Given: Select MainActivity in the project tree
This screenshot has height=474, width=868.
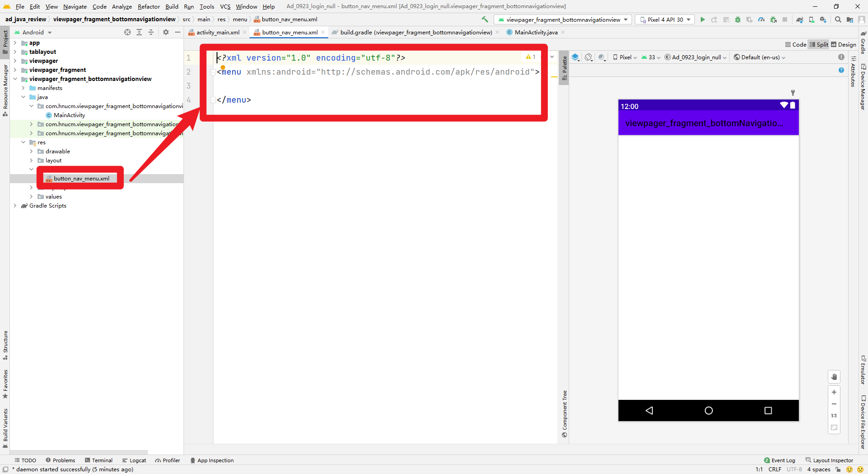Looking at the screenshot, I should pyautogui.click(x=69, y=115).
